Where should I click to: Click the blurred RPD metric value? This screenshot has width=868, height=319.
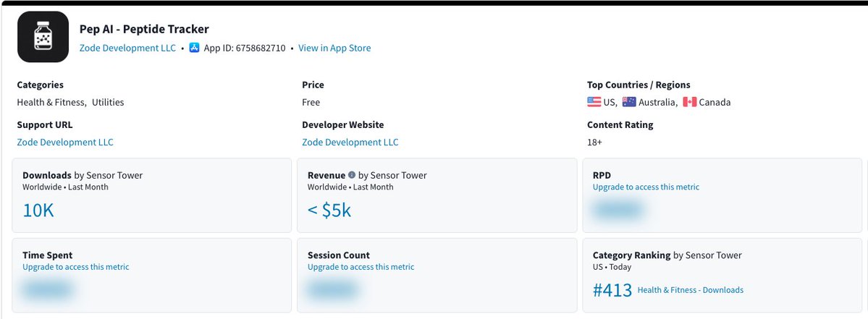[618, 210]
